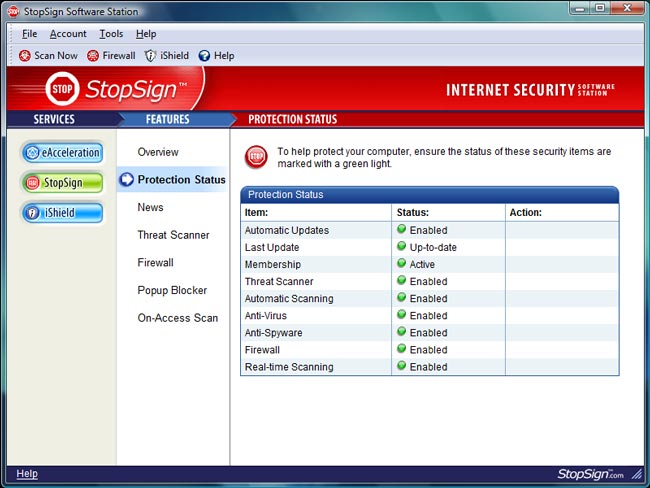Click the Up-to-date status text

pyautogui.click(x=433, y=248)
